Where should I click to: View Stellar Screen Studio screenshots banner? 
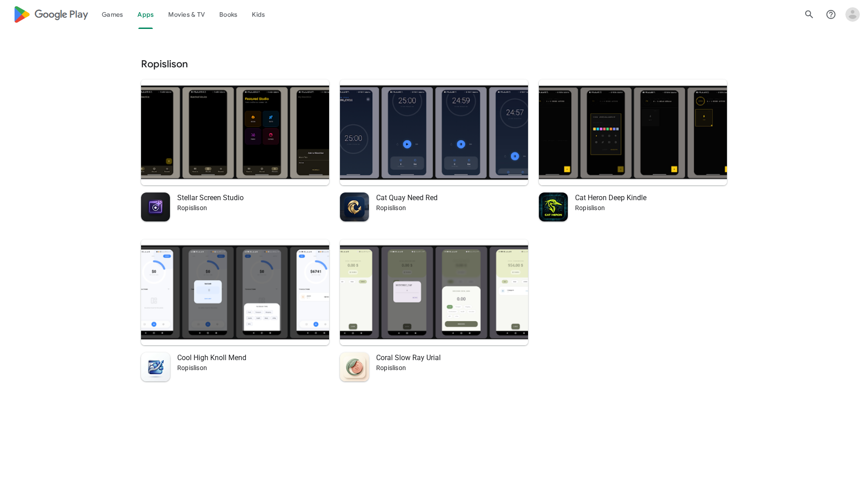(235, 132)
